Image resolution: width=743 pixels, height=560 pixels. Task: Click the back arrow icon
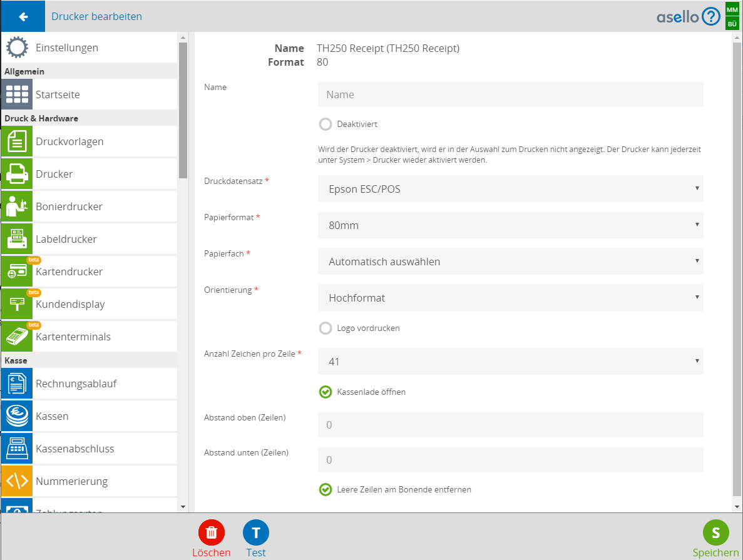click(x=23, y=16)
